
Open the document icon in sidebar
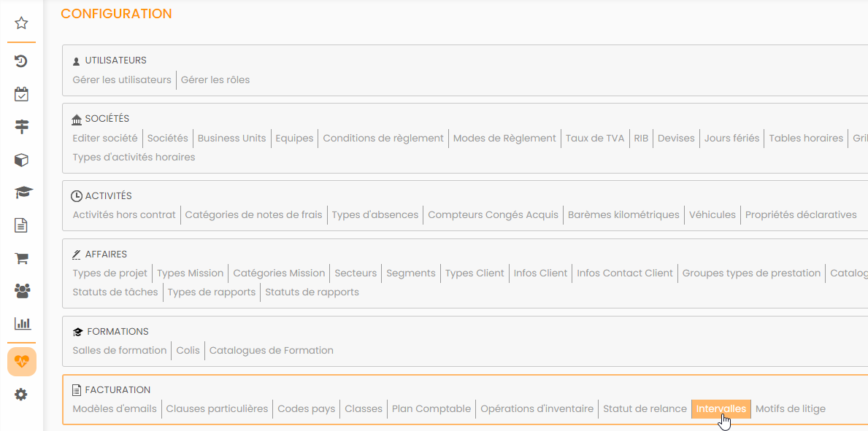[22, 225]
